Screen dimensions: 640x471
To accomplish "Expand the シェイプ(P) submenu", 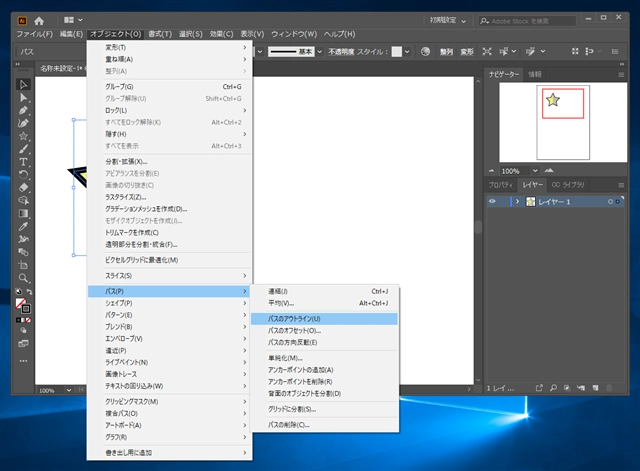I will [x=170, y=303].
